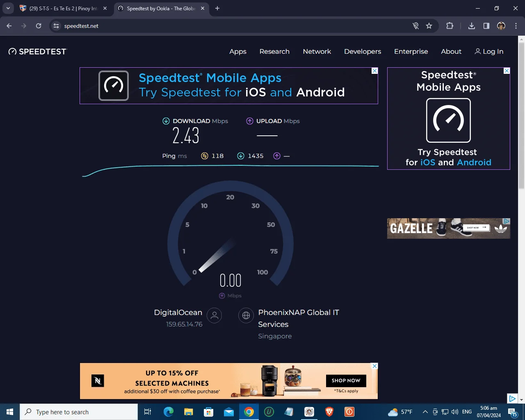Click the purple upload ping icon
This screenshot has height=420, width=525.
(x=277, y=156)
